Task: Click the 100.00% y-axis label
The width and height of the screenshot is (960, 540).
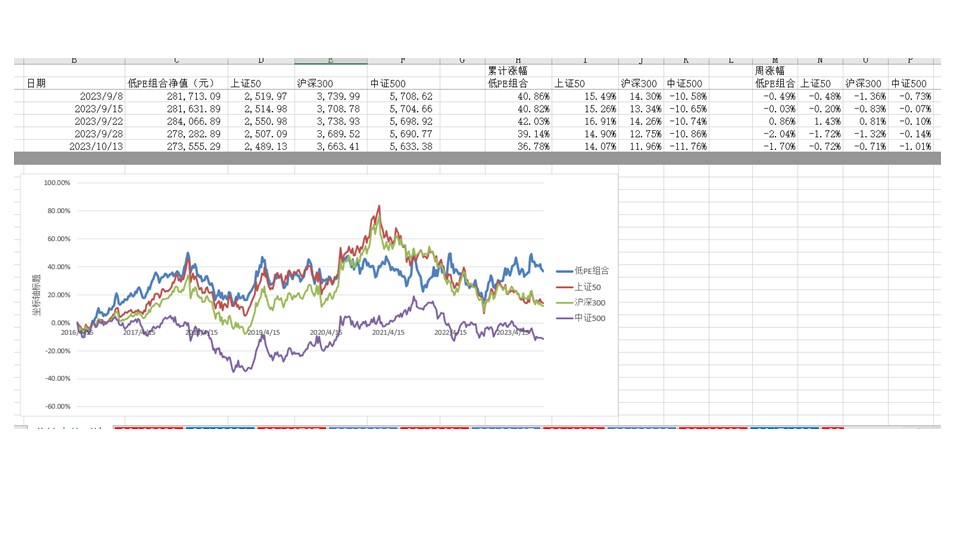Action: (x=57, y=182)
